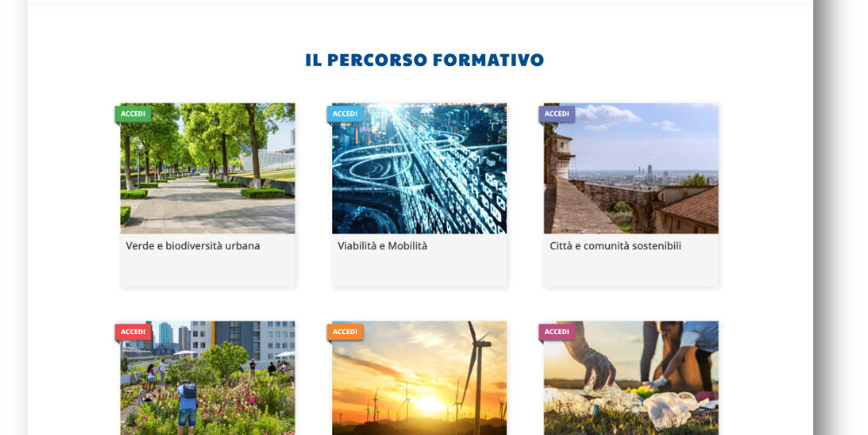Click the red ACCEDI badge on the urban garden card
Image resolution: width=868 pixels, height=435 pixels.
133,332
